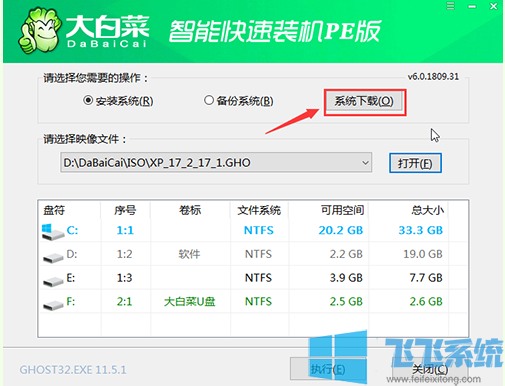The height and width of the screenshot is (386, 505).
Task: Select the 安装系统(R) radio option
Action: [118, 101]
